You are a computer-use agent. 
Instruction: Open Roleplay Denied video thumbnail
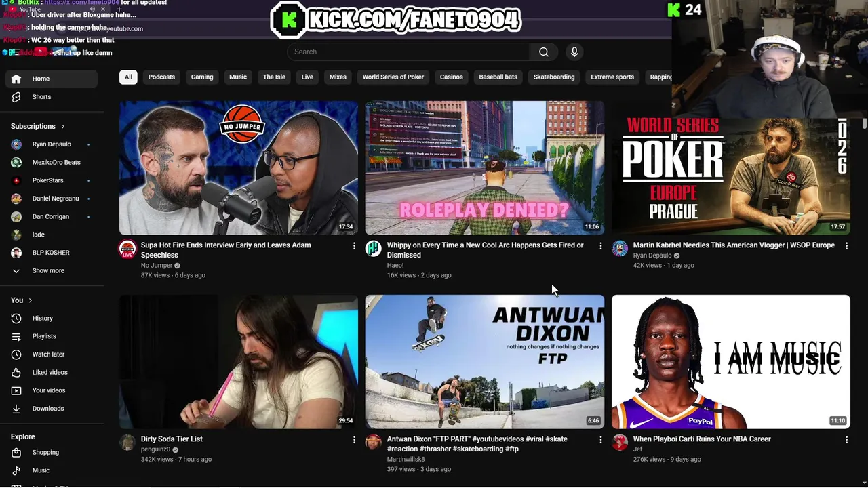coord(484,168)
